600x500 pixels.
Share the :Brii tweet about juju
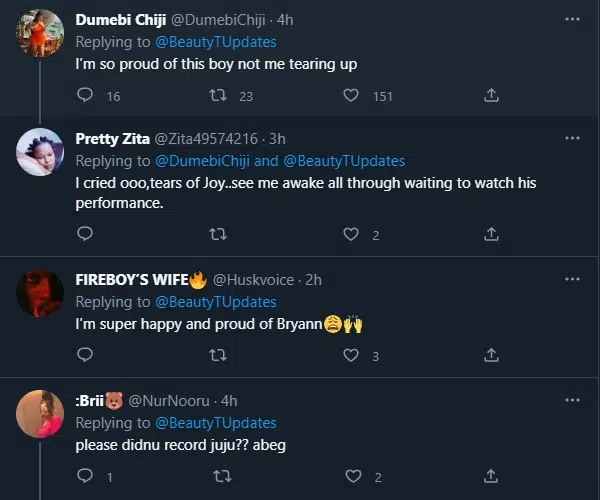pyautogui.click(x=491, y=476)
